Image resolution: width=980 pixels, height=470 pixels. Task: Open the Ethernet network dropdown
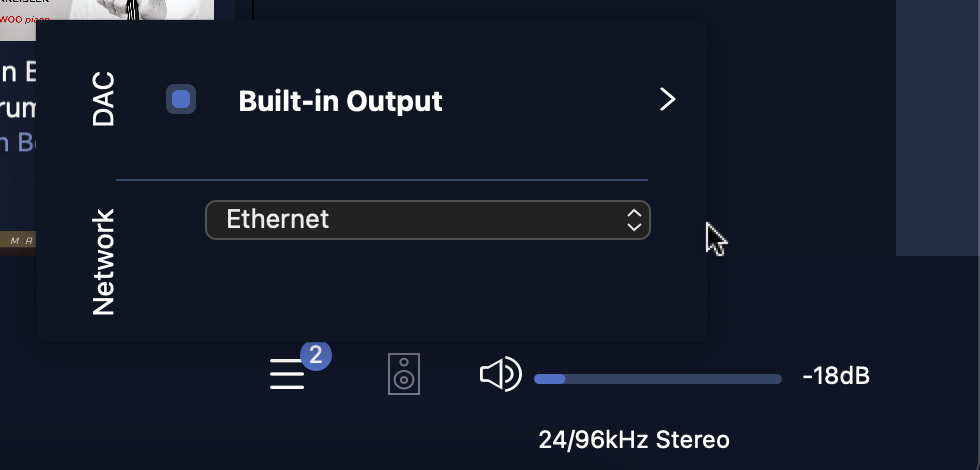tap(428, 220)
